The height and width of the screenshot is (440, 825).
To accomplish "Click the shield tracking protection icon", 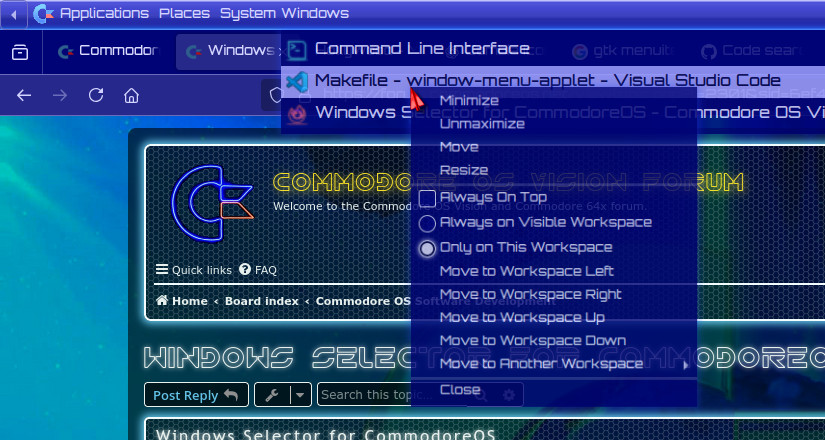I will pyautogui.click(x=275, y=95).
